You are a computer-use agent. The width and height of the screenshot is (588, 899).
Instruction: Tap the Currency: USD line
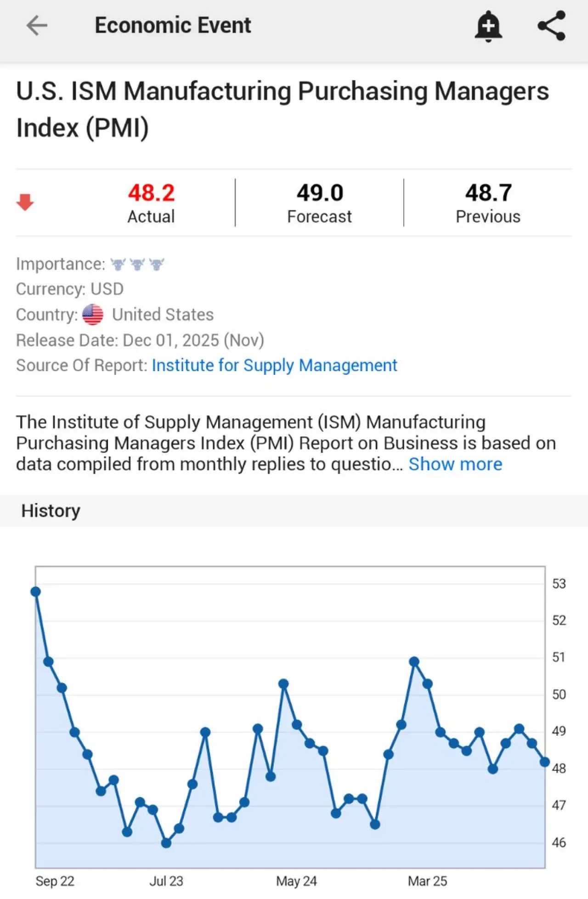click(x=70, y=289)
